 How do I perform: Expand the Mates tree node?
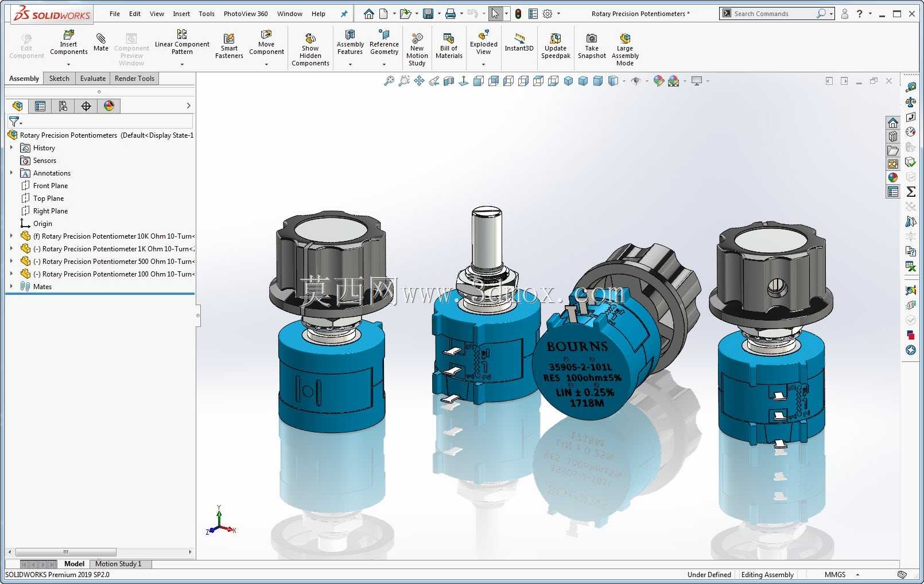(x=11, y=287)
